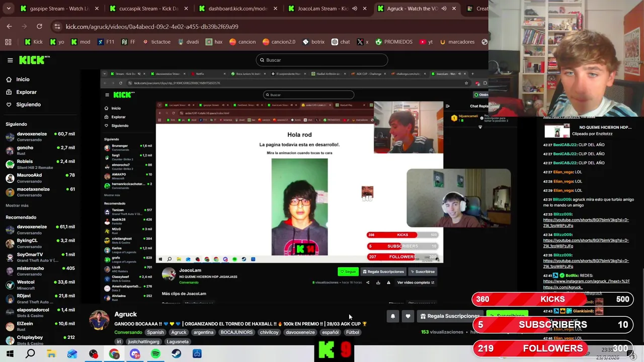
Task: Close the 'gaspipe Stream' tab
Action: pos(97,9)
